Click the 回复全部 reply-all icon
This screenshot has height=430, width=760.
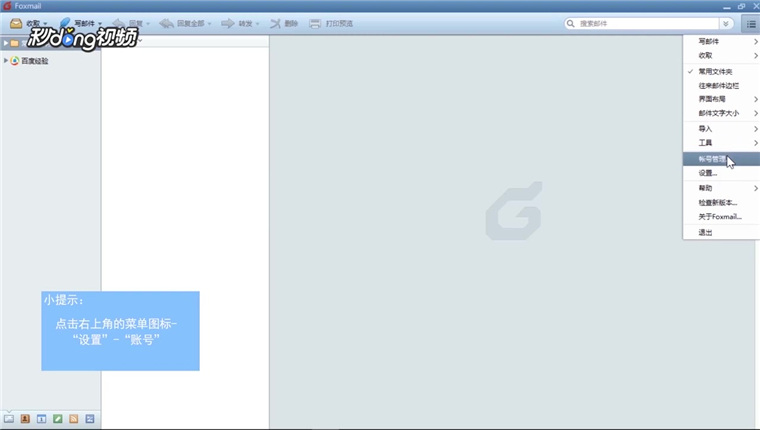pos(166,23)
